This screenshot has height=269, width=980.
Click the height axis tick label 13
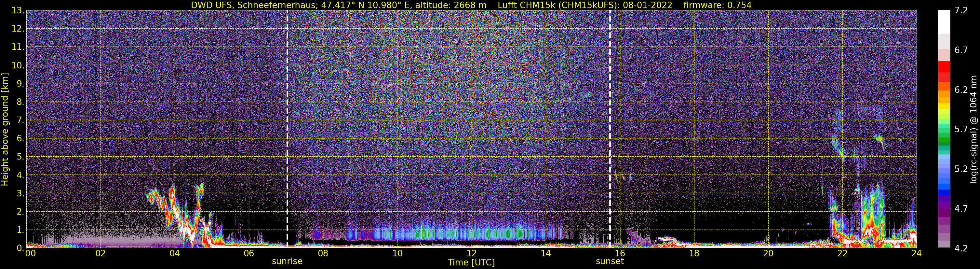coord(18,10)
